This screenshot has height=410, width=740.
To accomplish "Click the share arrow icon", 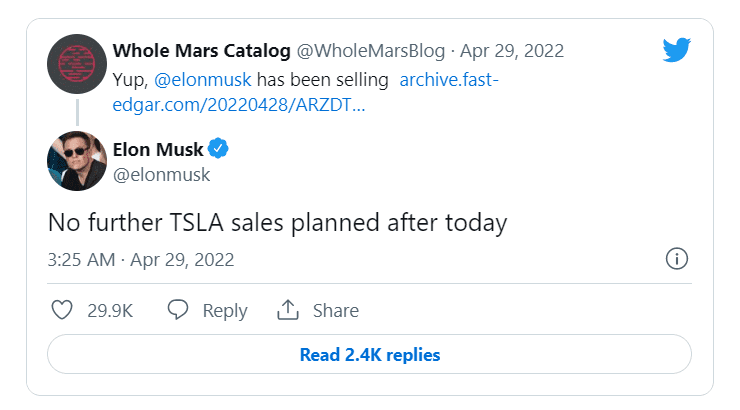I will pyautogui.click(x=289, y=310).
